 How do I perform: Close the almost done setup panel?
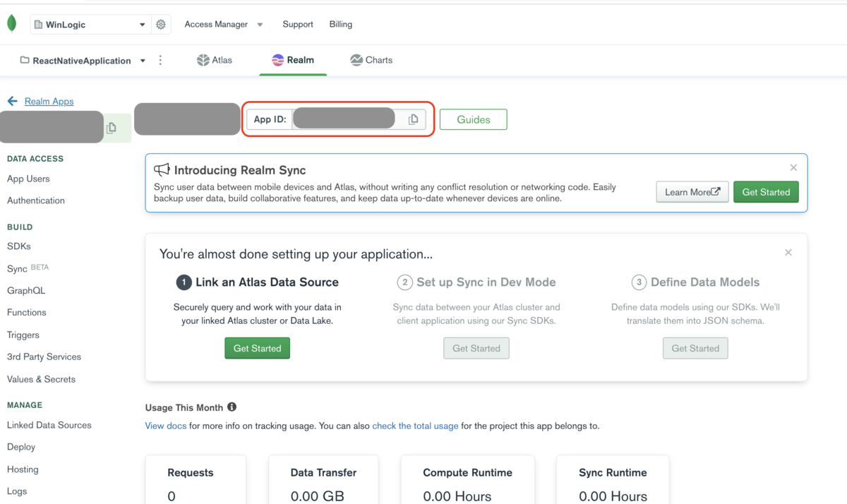click(x=788, y=252)
